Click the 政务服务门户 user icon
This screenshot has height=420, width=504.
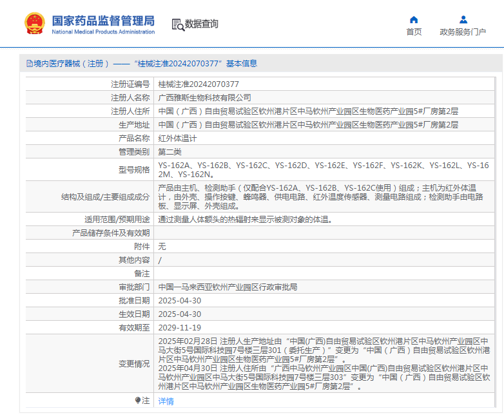point(463,20)
